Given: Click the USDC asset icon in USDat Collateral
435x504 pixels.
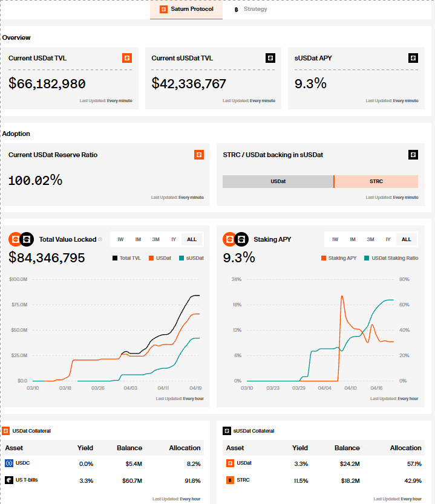Looking at the screenshot, I should [x=9, y=463].
